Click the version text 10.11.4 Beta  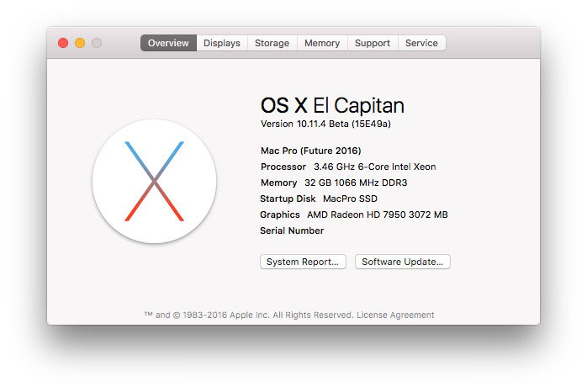[x=325, y=124]
